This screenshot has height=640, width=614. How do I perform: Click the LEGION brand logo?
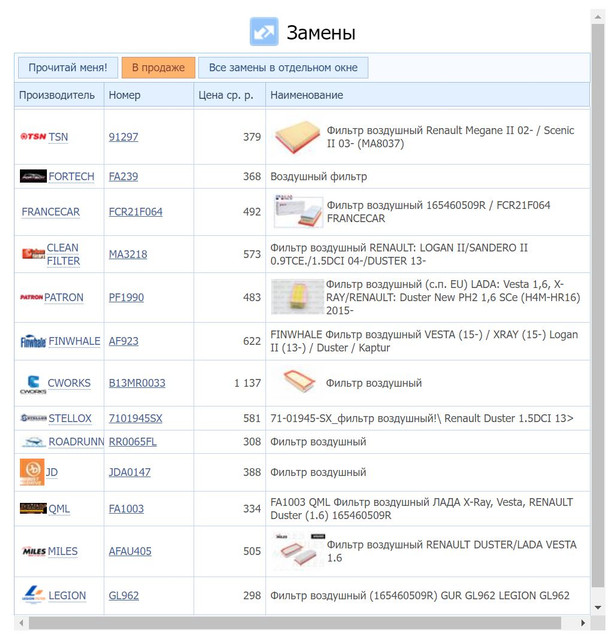[33, 595]
